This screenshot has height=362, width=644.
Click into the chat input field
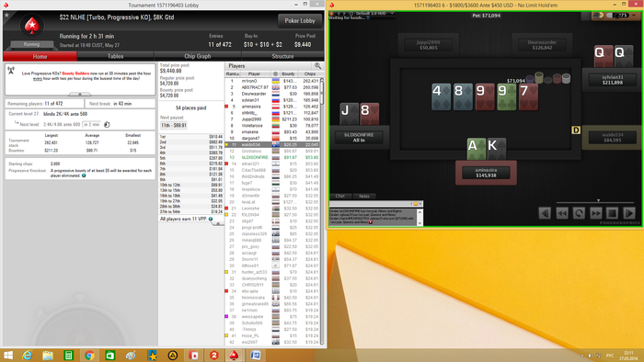(370, 203)
